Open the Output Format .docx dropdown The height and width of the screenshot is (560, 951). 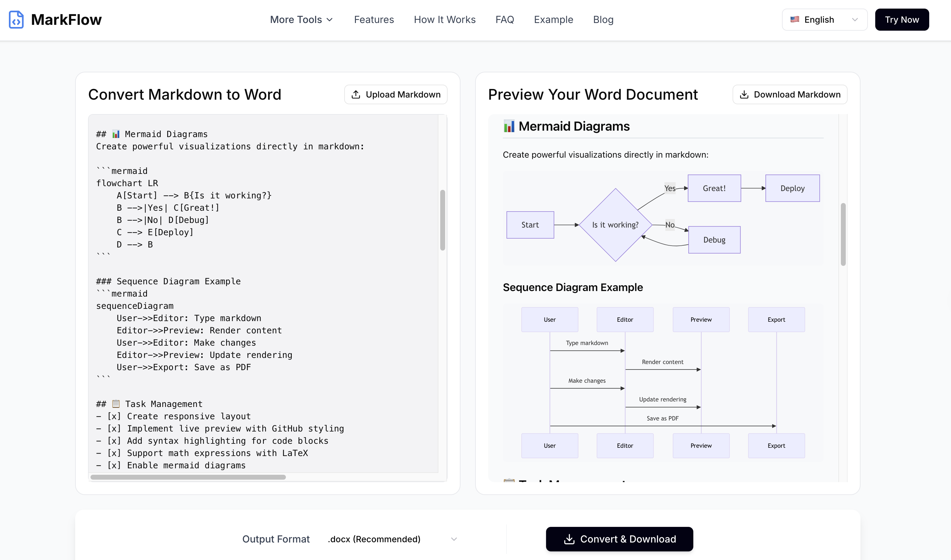point(392,539)
